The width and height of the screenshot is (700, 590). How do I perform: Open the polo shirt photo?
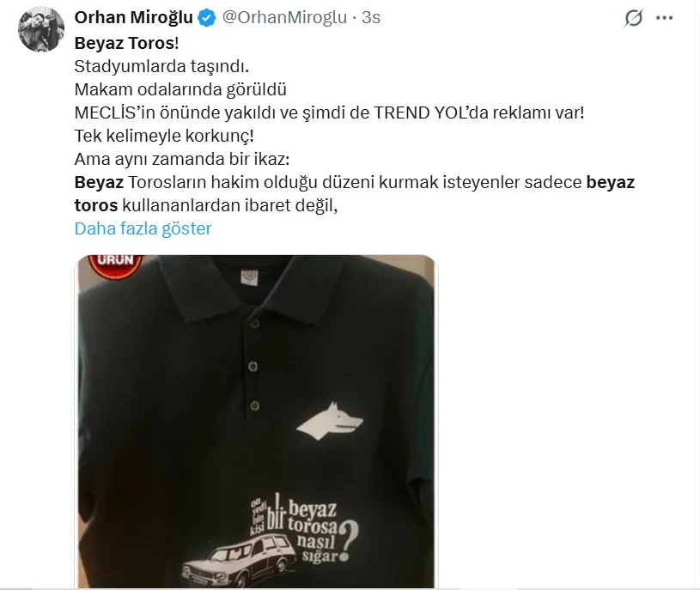(x=256, y=422)
